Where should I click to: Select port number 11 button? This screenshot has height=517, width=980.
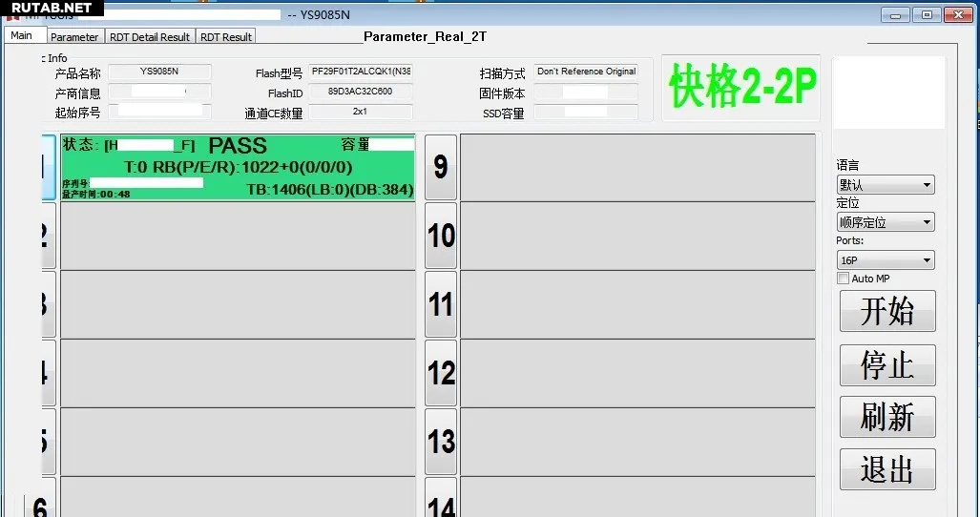tap(440, 304)
